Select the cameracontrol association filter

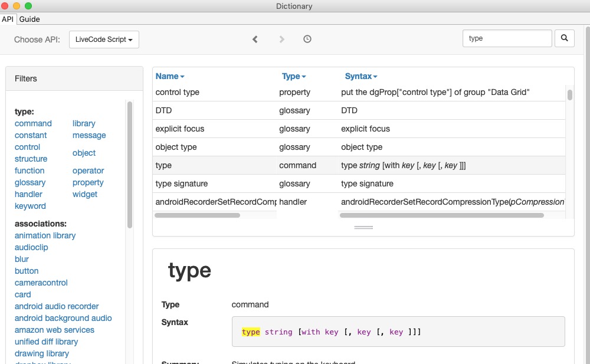coord(41,283)
